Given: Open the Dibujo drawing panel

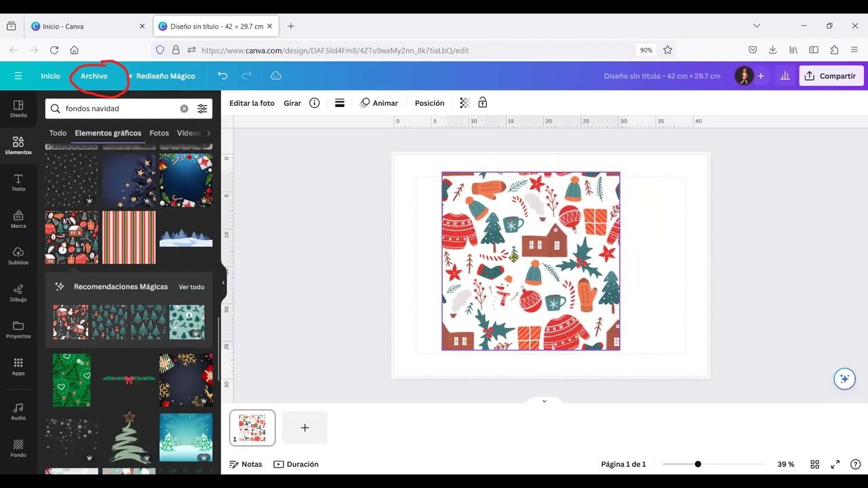Looking at the screenshot, I should [x=18, y=292].
